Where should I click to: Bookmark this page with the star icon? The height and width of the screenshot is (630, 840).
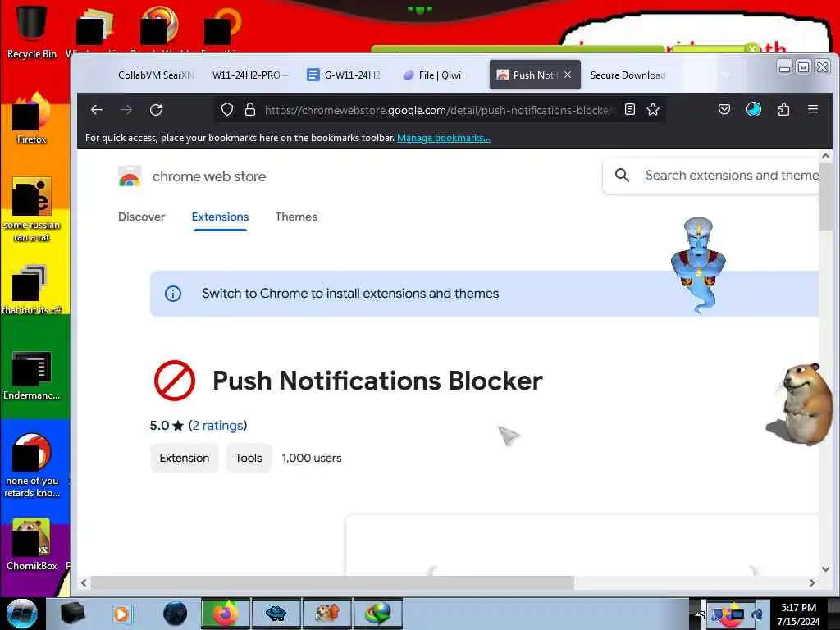coord(652,110)
